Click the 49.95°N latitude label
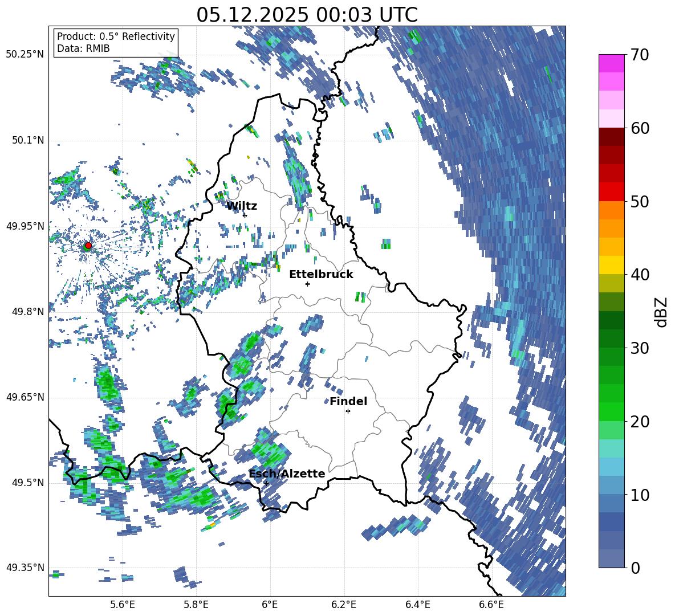 point(25,226)
